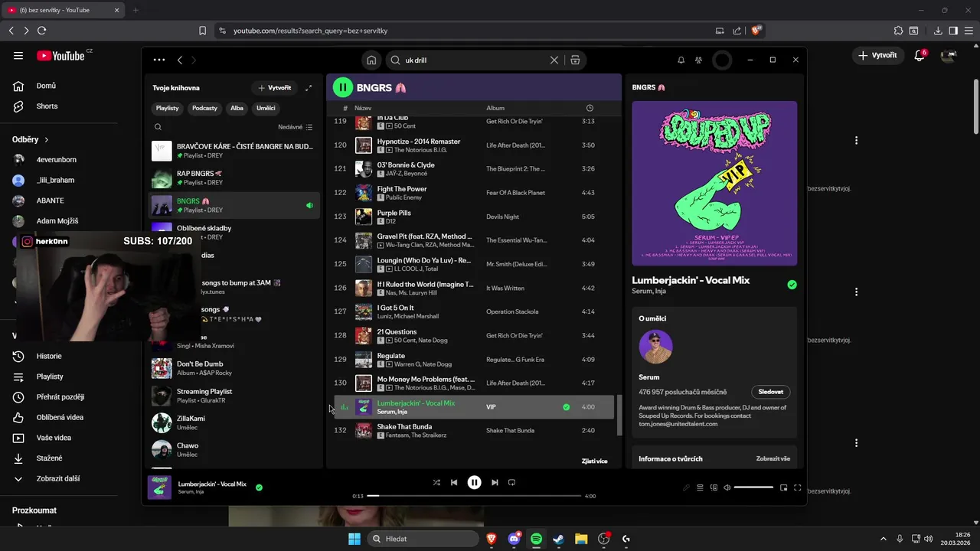Open Spotify from the Windows taskbar
This screenshot has height=551, width=980.
point(536,539)
